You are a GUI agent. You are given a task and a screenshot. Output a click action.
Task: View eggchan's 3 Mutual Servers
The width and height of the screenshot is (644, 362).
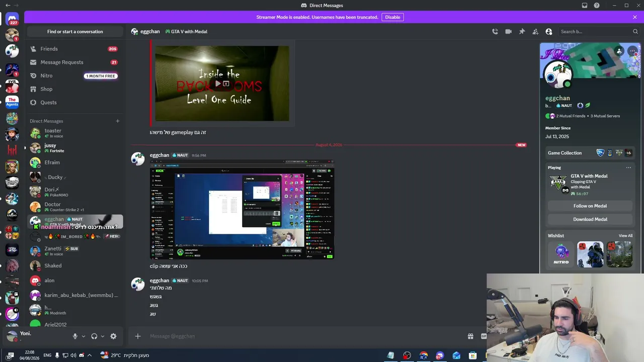605,116
